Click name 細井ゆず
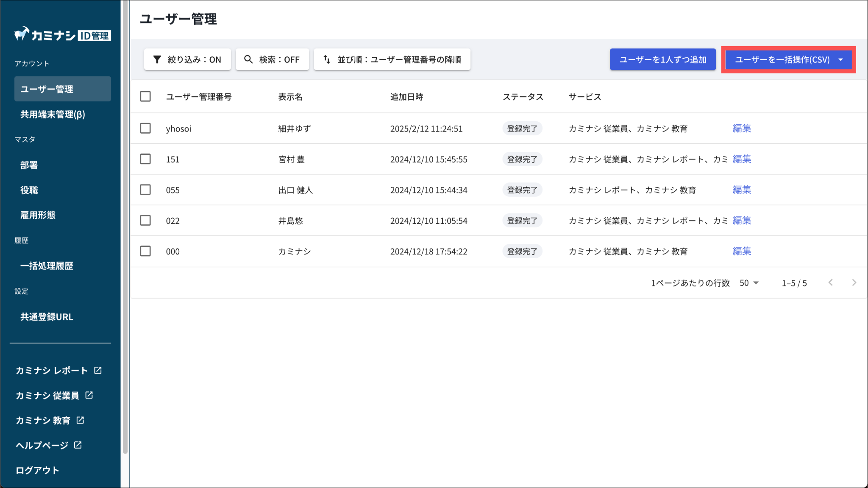This screenshot has height=488, width=868. coord(295,128)
